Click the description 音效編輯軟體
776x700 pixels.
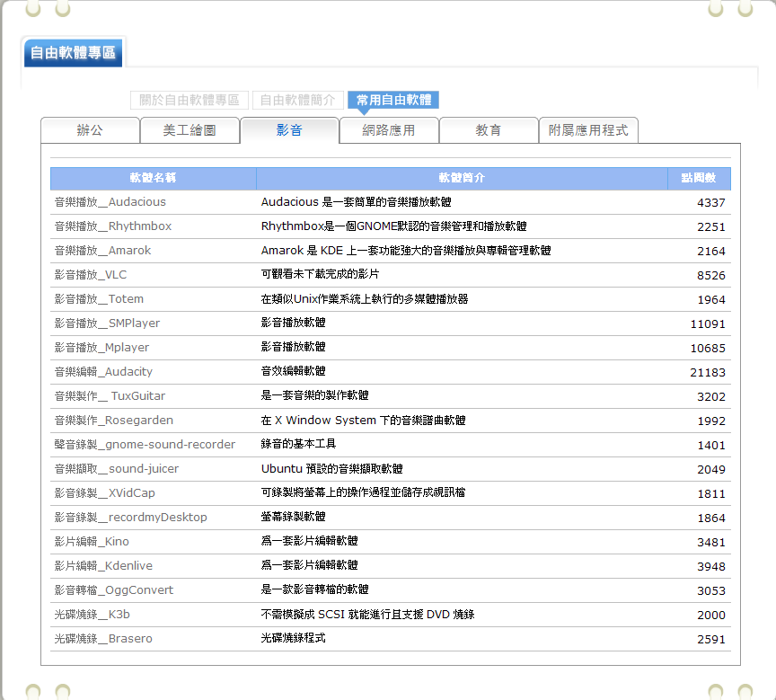294,371
